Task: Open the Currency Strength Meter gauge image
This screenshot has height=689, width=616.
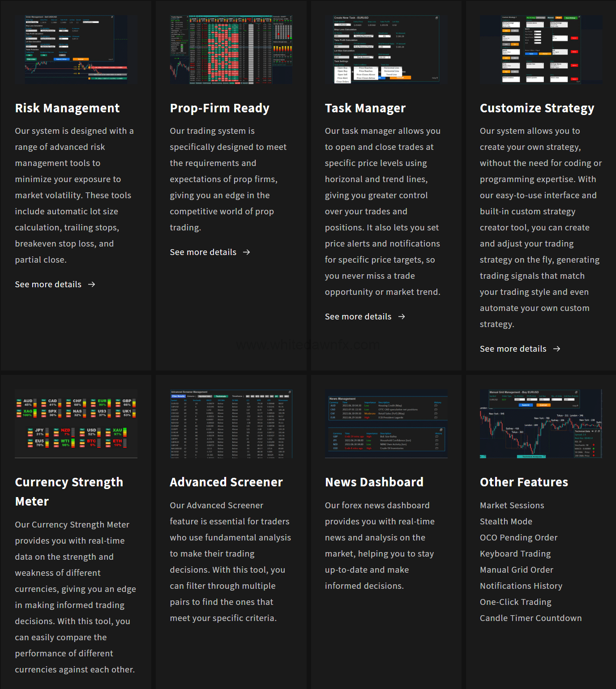Action: (x=76, y=424)
